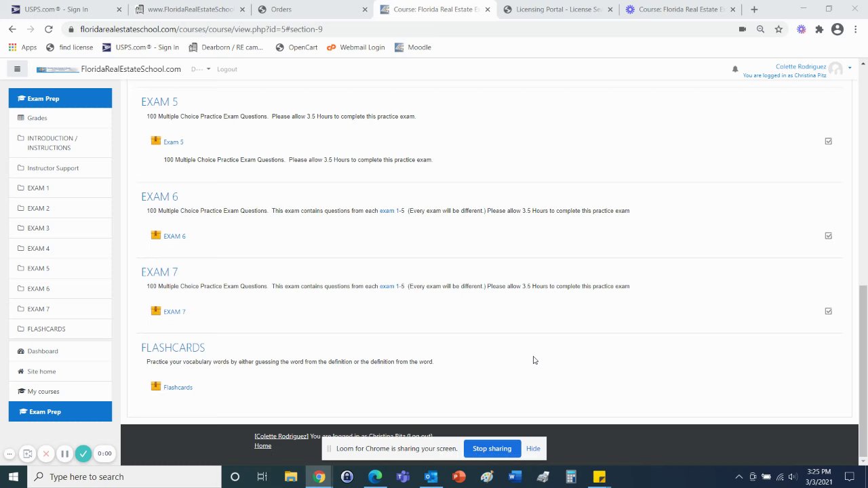
Task: Click the address bar URL field
Action: tap(400, 29)
